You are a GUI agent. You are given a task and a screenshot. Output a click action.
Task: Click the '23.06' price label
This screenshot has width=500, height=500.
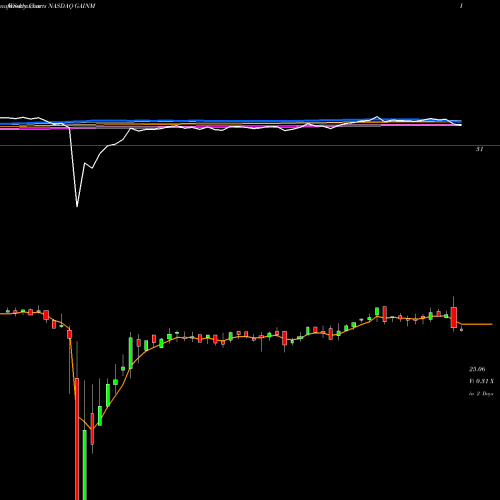click(x=477, y=369)
